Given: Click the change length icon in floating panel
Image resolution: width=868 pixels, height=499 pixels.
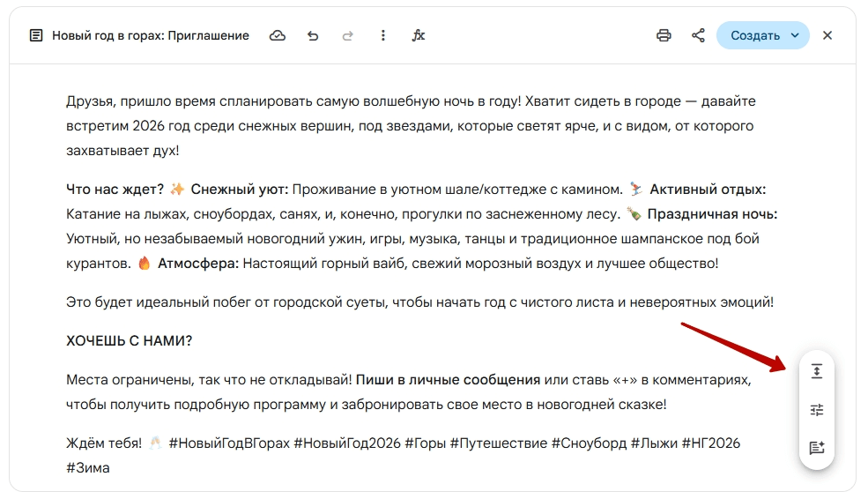Looking at the screenshot, I should tap(817, 372).
